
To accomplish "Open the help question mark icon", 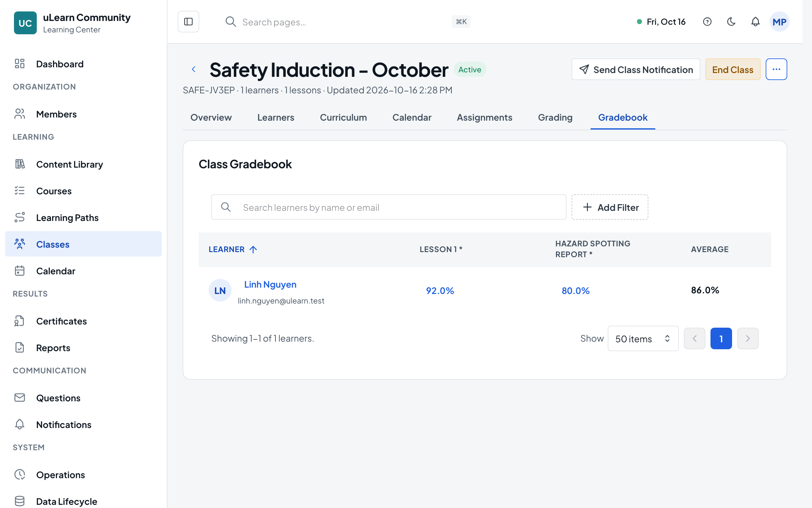I will 707,22.
